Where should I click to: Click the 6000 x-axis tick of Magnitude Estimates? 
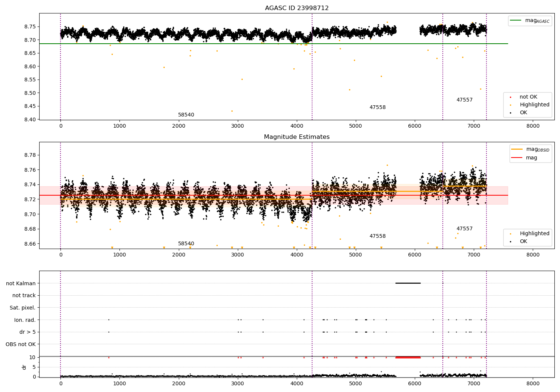pyautogui.click(x=415, y=255)
